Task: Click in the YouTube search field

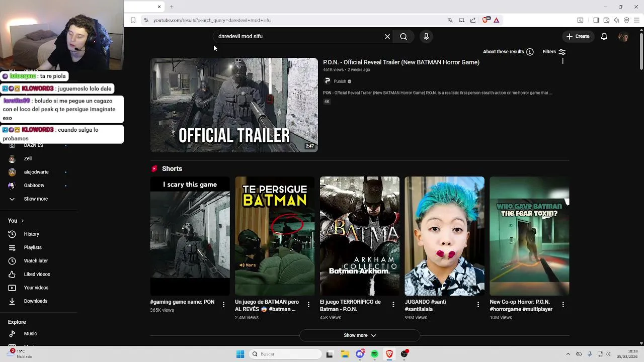Action: coord(299,36)
